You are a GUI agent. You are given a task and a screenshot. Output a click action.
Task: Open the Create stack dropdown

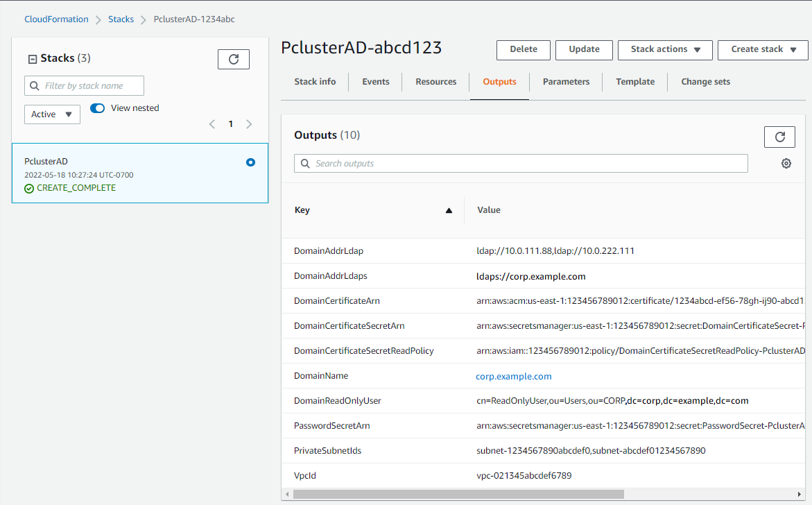(763, 50)
